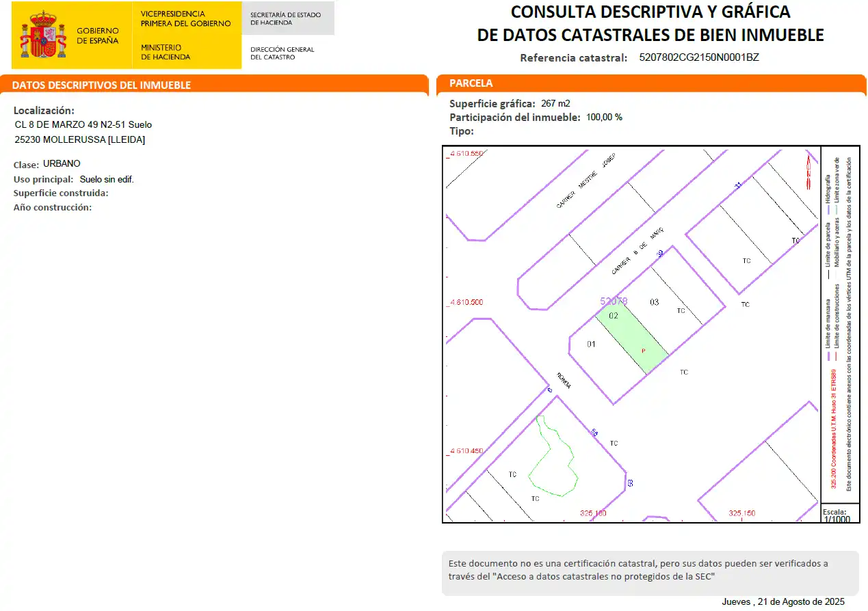Click 'MINISTERIO DE HACIENDA' in the header
The width and height of the screenshot is (868, 611).
pyautogui.click(x=166, y=53)
